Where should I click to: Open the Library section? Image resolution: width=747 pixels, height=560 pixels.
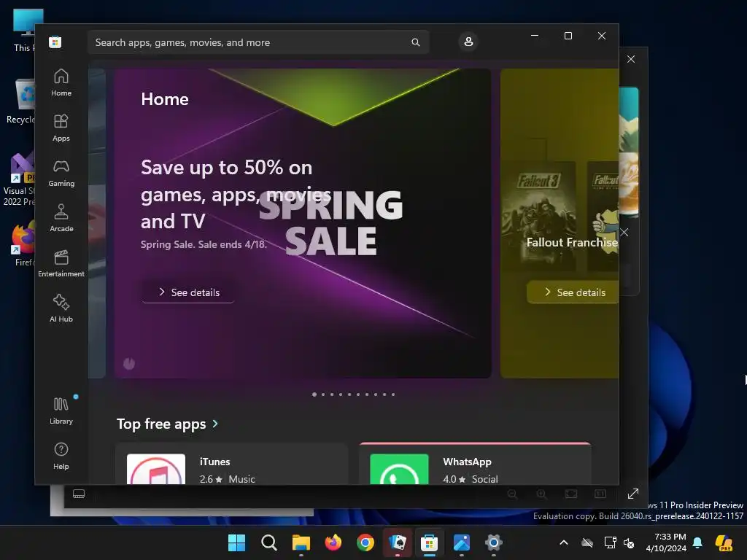tap(61, 411)
